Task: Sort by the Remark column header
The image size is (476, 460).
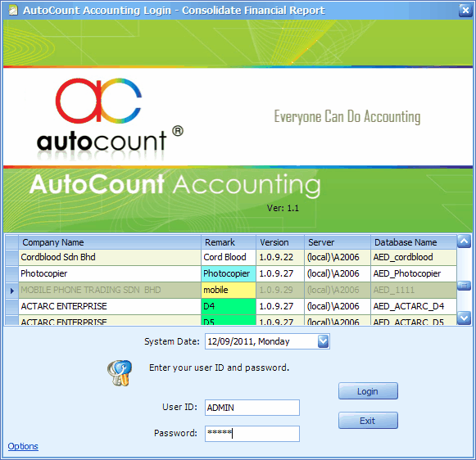Action: click(229, 242)
